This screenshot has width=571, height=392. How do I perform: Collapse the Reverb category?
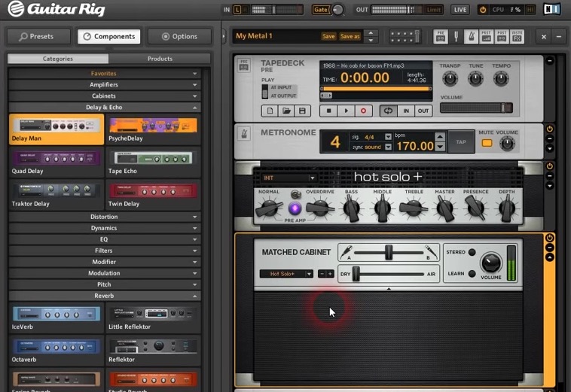[x=104, y=296]
